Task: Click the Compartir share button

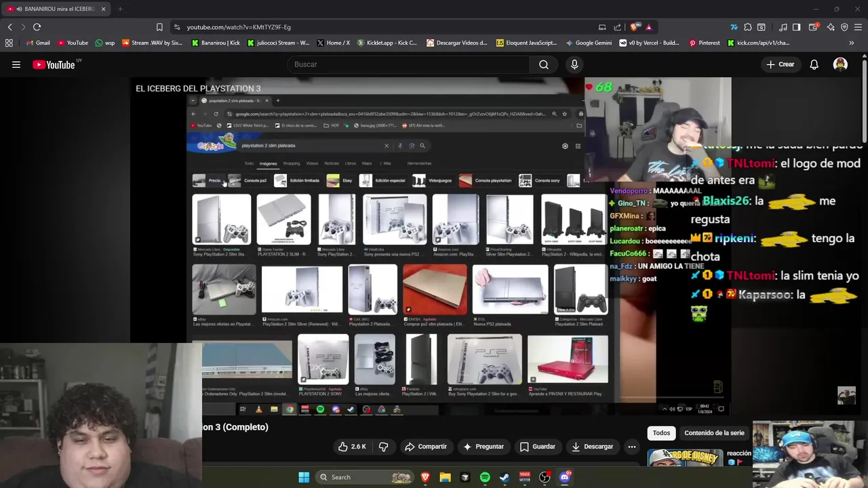Action: pyautogui.click(x=426, y=447)
